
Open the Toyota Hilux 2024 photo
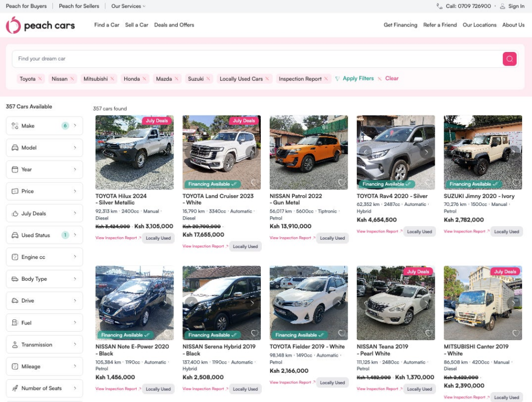135,152
